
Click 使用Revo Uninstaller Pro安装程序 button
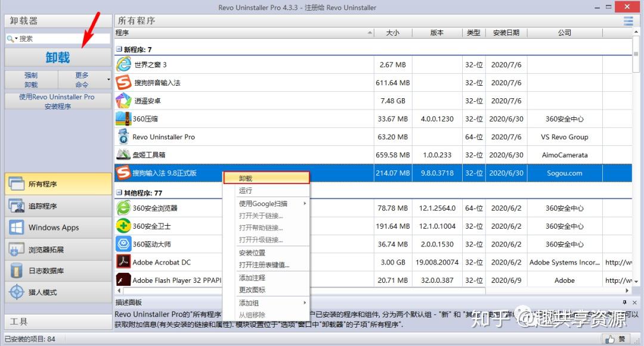(58, 101)
